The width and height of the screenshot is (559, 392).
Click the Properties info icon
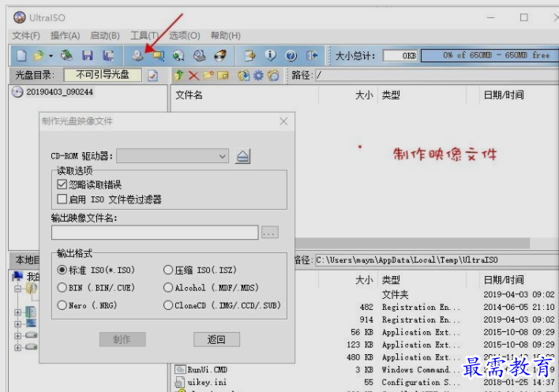[x=270, y=55]
